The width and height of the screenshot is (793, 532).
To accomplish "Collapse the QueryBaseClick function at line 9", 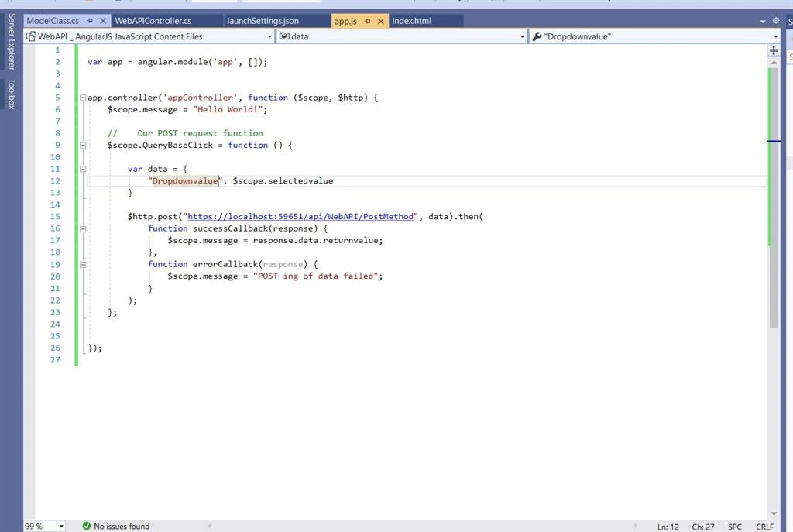I will [82, 145].
